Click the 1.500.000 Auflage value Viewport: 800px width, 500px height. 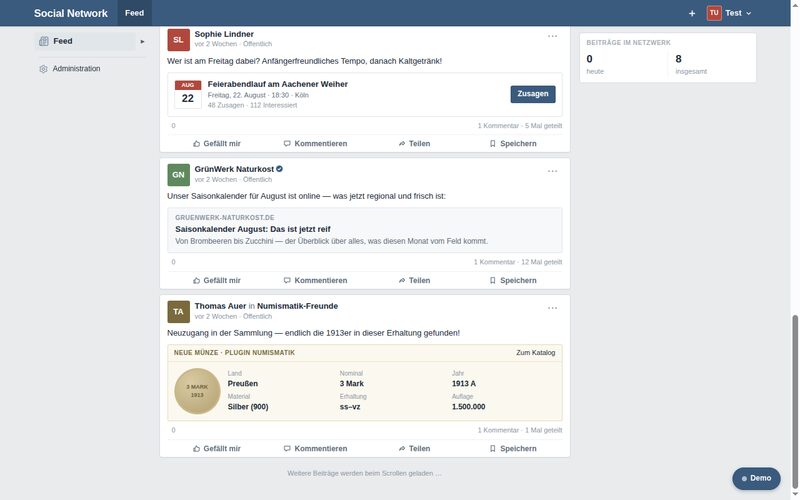pyautogui.click(x=468, y=407)
